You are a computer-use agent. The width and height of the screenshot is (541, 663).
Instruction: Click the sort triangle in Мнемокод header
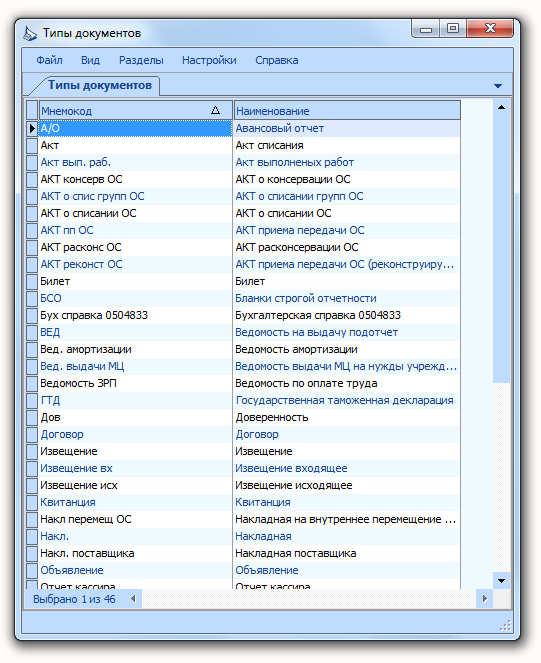pyautogui.click(x=215, y=110)
